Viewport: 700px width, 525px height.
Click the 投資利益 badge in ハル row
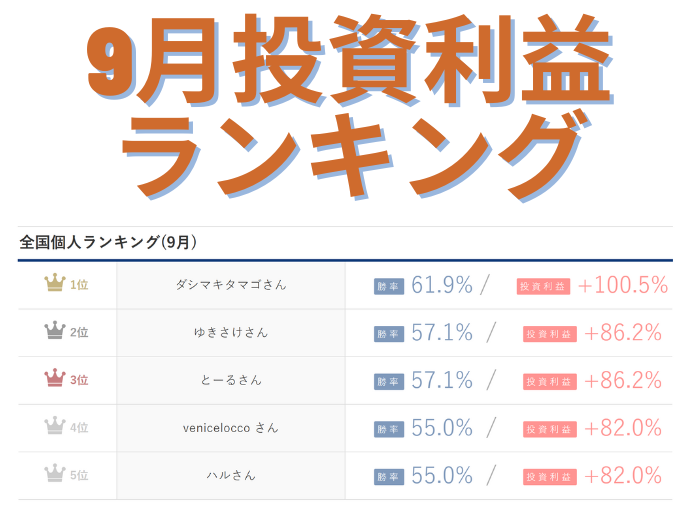(x=549, y=476)
